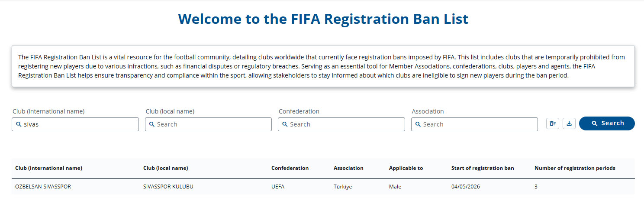Click SİVASSPOR KULÜBÜ local name cell

tap(168, 187)
